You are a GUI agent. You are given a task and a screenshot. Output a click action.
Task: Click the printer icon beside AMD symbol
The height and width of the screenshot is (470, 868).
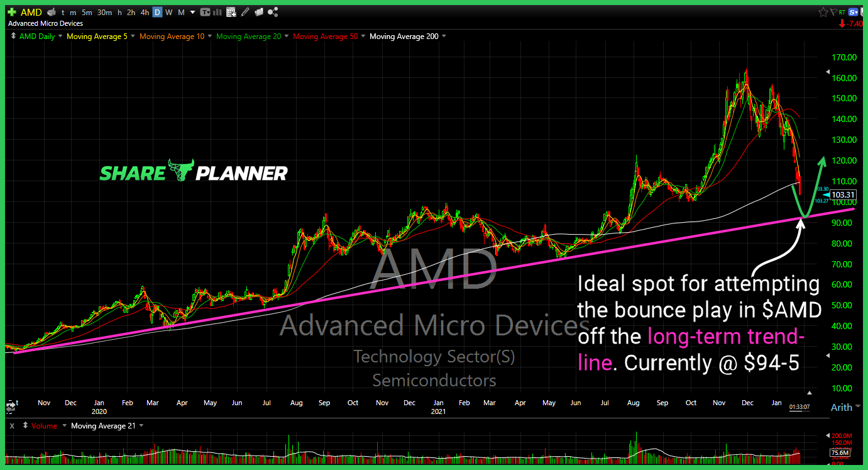(52, 12)
